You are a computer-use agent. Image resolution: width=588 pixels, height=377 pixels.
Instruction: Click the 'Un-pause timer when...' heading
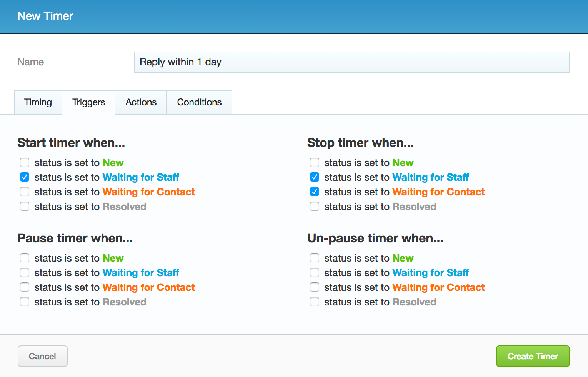click(375, 238)
